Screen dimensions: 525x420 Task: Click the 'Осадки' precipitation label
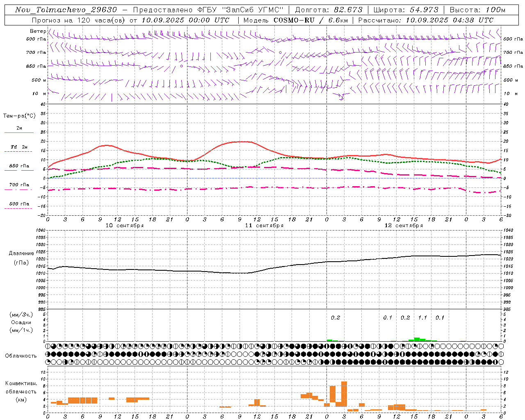click(21, 322)
